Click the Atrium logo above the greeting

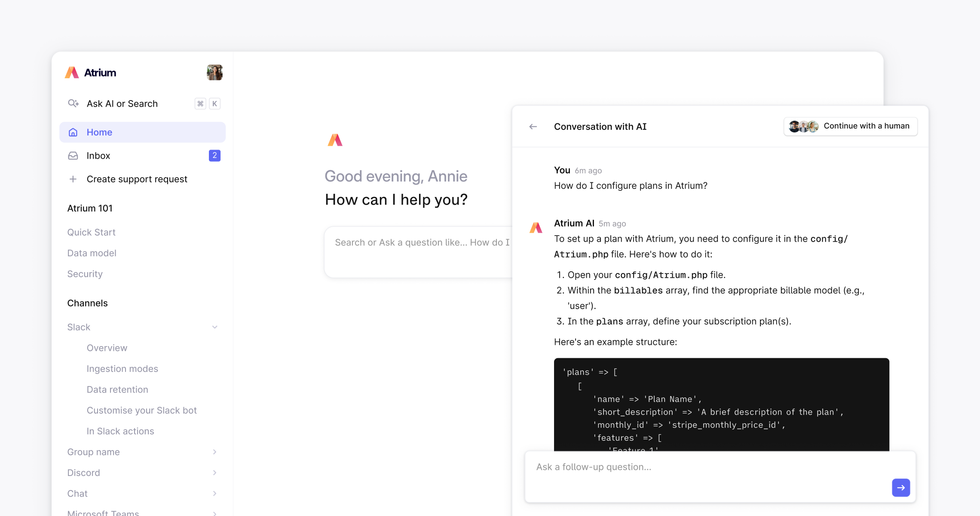point(335,140)
